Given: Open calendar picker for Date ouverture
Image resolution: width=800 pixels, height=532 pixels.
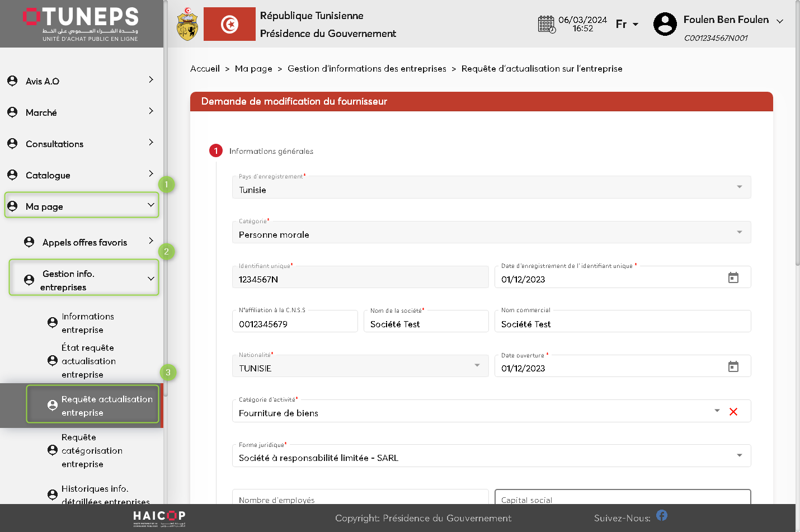Looking at the screenshot, I should pos(733,367).
